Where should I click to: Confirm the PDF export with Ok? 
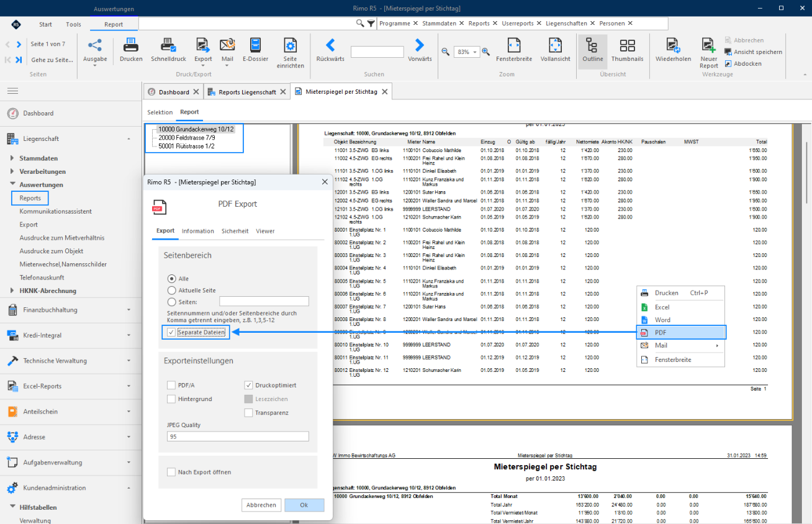304,505
